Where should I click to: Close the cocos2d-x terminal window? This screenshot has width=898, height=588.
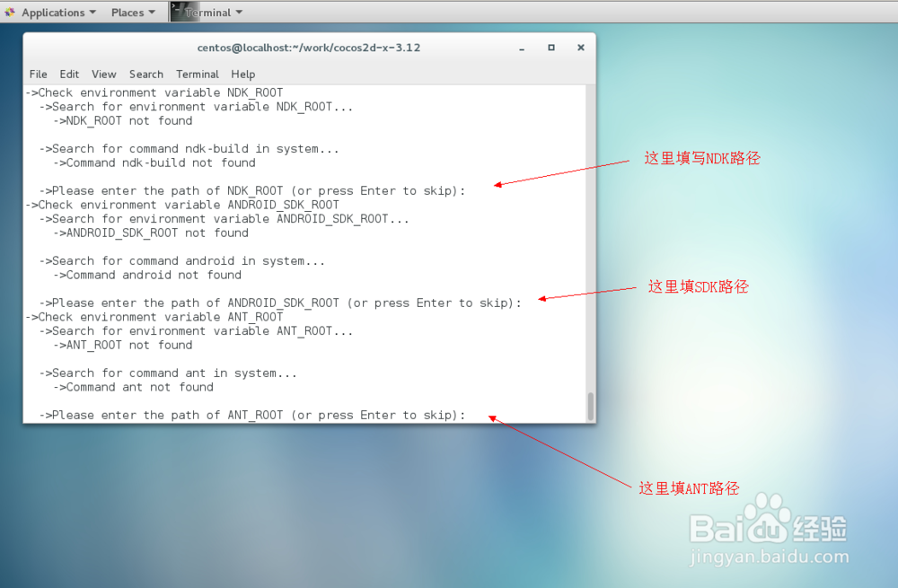(x=580, y=48)
